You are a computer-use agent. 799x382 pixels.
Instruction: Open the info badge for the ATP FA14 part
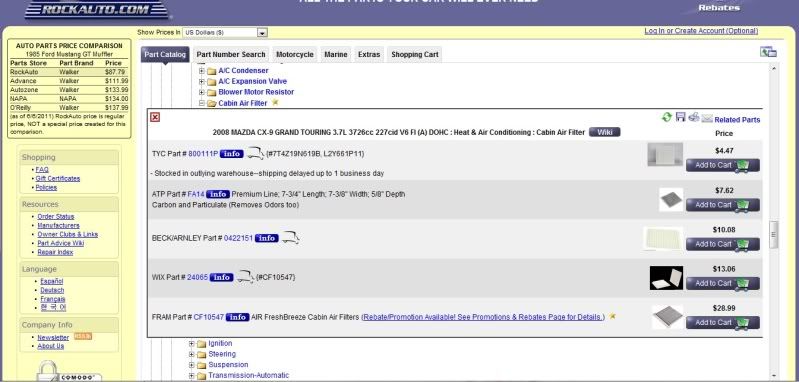[x=218, y=194]
